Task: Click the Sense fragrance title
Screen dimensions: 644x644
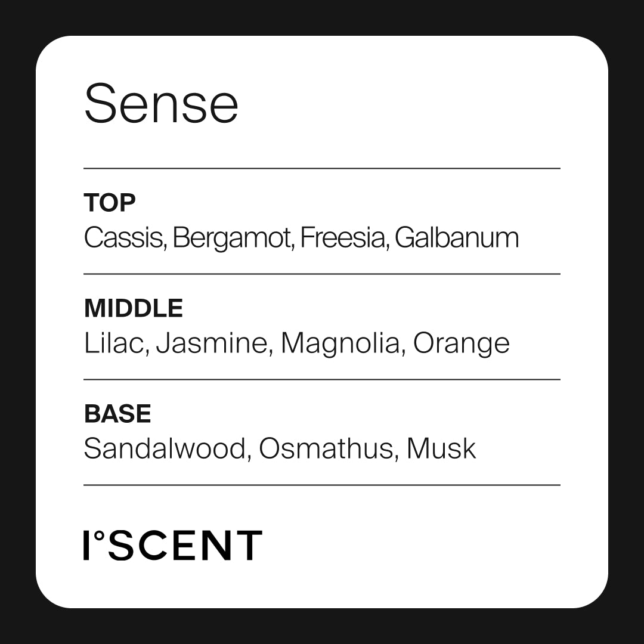Action: click(161, 105)
